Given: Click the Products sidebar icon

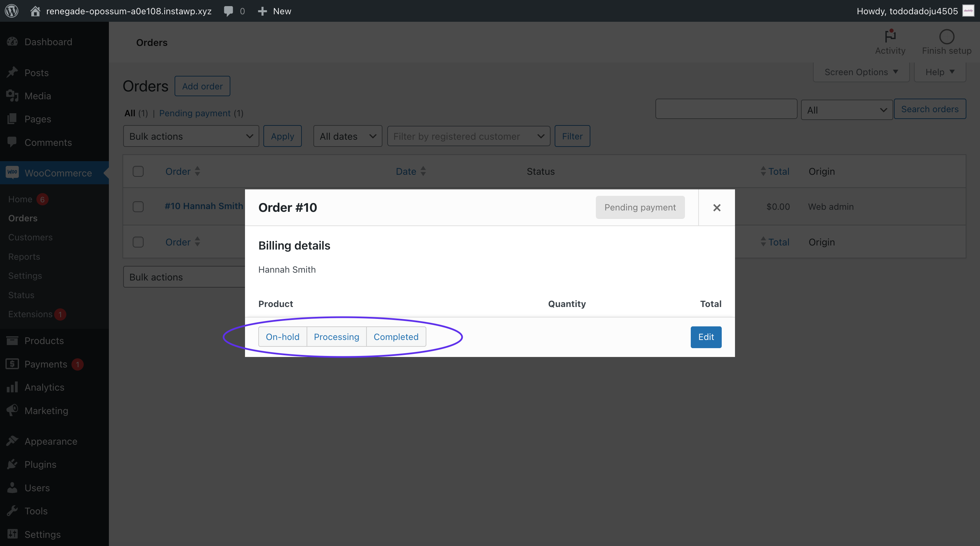Looking at the screenshot, I should [13, 340].
